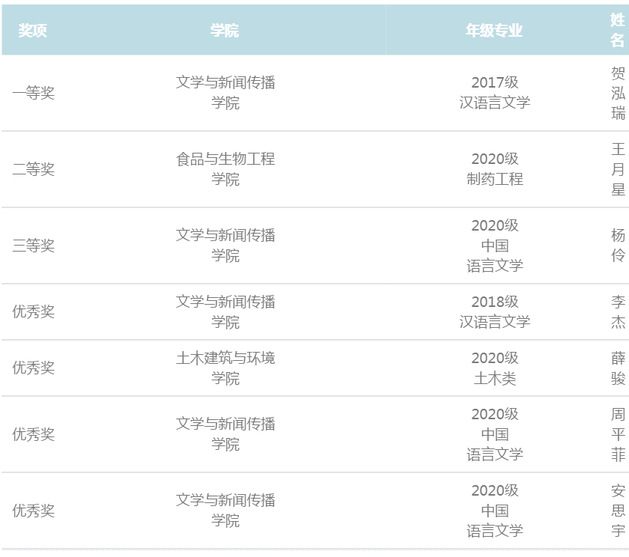The height and width of the screenshot is (557, 629).
Task: Click the 食品与生物工程学院 cell
Action: tap(225, 169)
